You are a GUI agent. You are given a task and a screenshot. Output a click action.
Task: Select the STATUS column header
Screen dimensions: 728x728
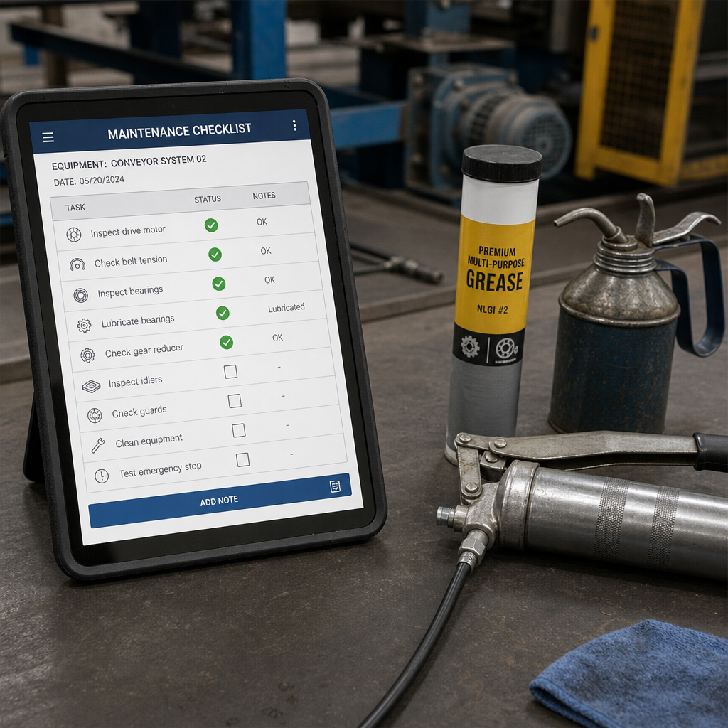click(208, 199)
